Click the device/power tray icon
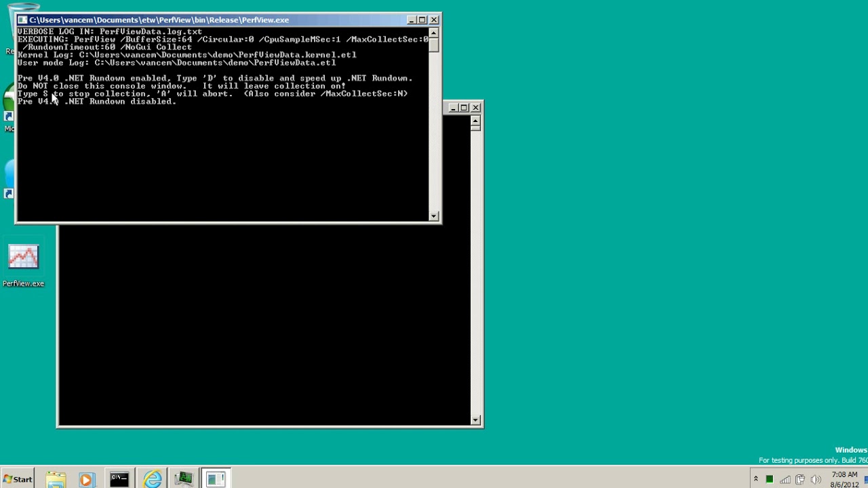Image resolution: width=868 pixels, height=488 pixels. point(800,479)
